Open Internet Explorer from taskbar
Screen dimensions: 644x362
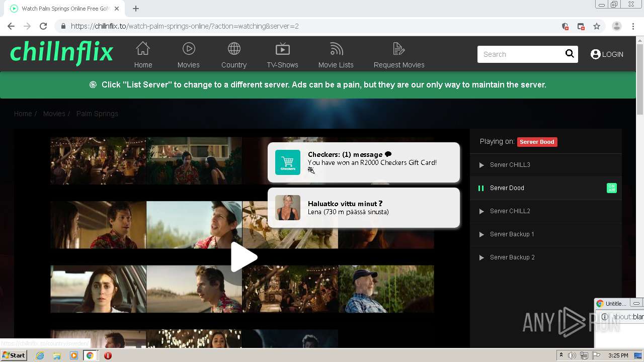tap(40, 355)
